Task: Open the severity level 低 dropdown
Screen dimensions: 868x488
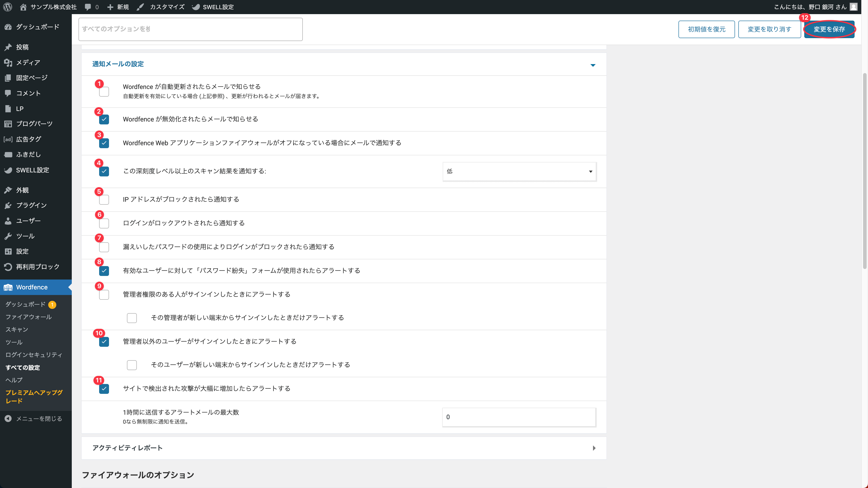Action: (x=519, y=171)
